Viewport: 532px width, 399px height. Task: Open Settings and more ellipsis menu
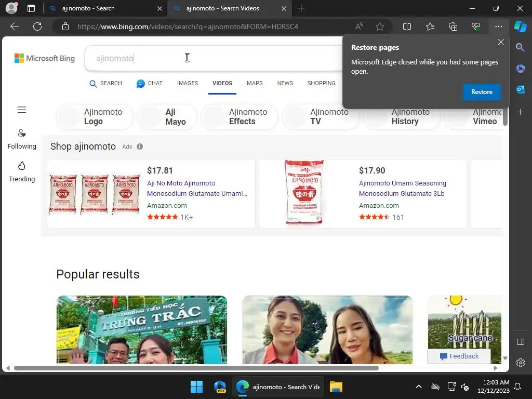498,26
